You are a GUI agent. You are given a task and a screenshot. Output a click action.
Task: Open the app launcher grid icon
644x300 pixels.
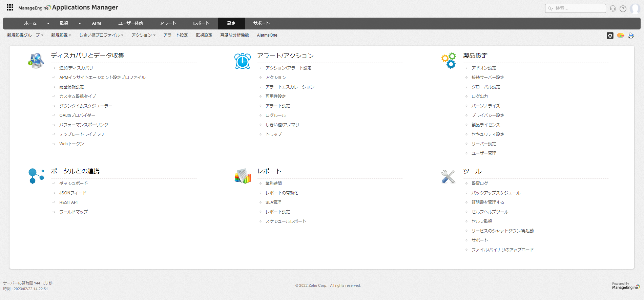click(x=10, y=7)
